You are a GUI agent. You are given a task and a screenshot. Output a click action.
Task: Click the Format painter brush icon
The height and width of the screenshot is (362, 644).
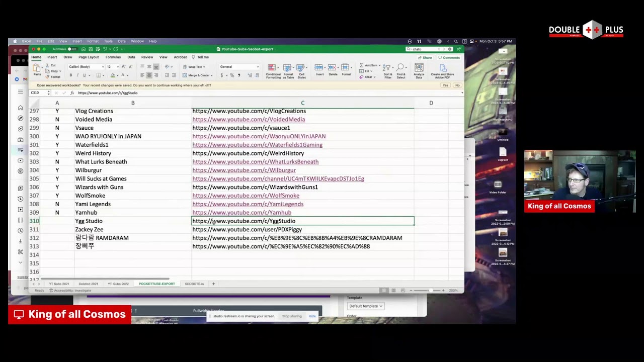tap(47, 76)
